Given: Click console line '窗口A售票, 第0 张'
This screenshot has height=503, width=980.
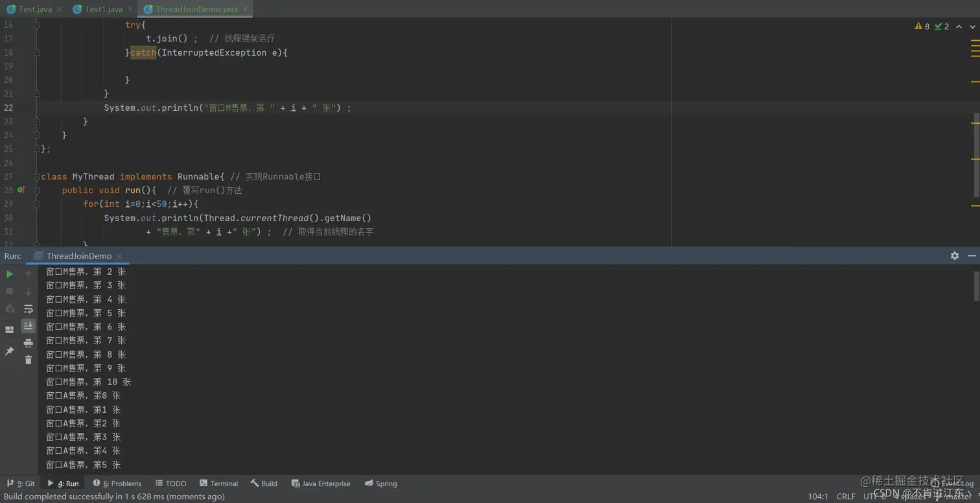Looking at the screenshot, I should pos(83,395).
